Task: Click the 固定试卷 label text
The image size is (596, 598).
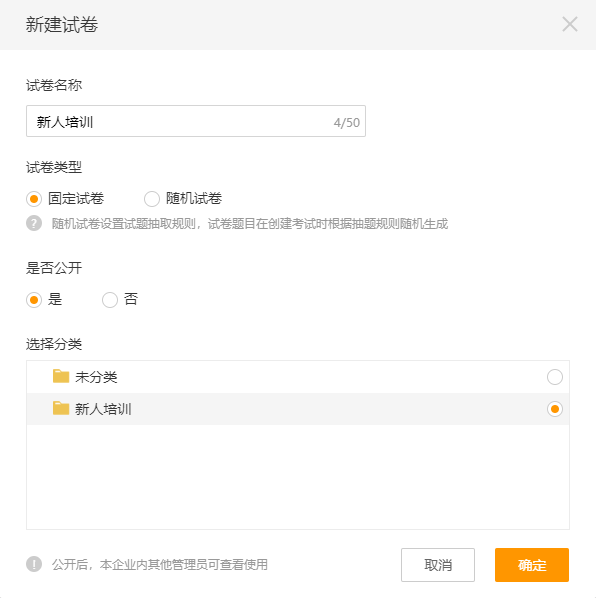Action: pyautogui.click(x=76, y=198)
